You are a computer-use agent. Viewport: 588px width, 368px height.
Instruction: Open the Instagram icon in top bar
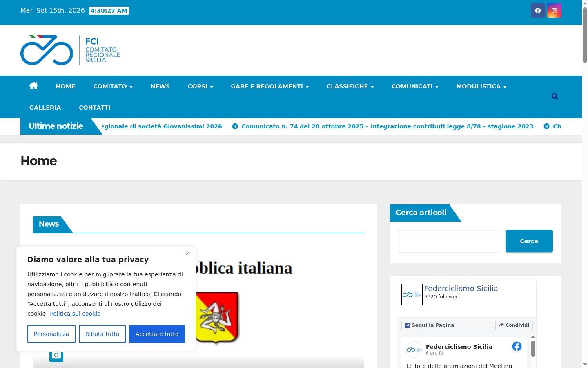554,11
